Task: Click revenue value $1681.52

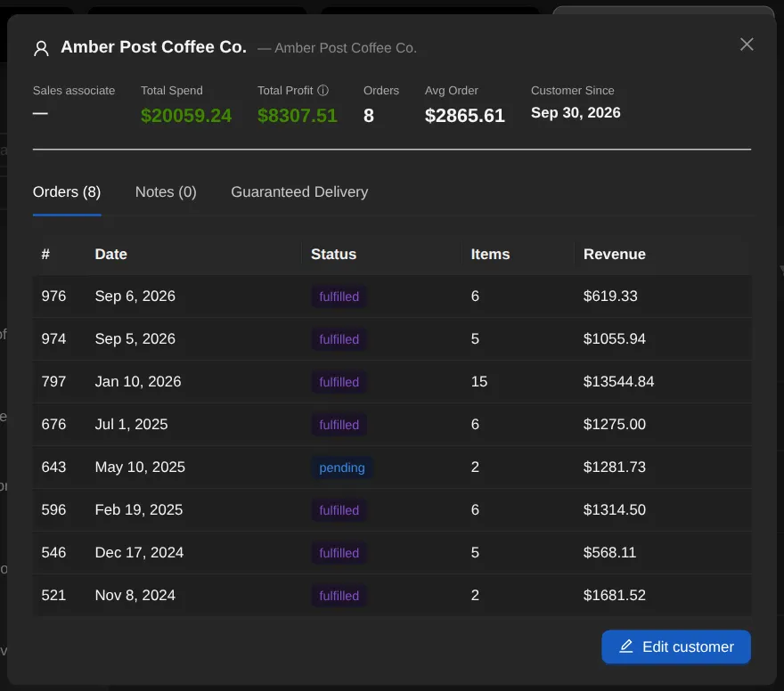Action: pyautogui.click(x=615, y=595)
